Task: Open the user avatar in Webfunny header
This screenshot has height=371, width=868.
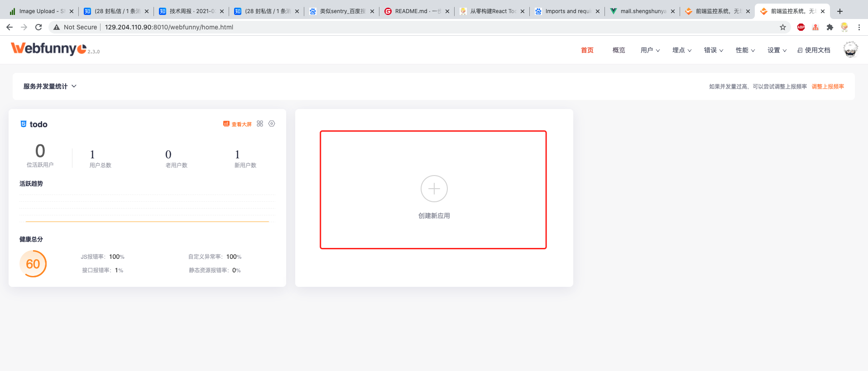Action: pos(851,49)
